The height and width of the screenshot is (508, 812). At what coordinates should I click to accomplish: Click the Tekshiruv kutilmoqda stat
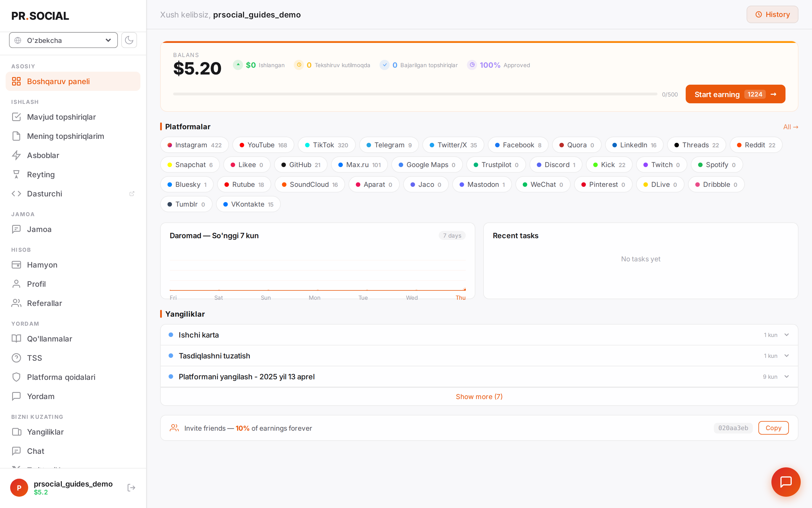(x=332, y=65)
